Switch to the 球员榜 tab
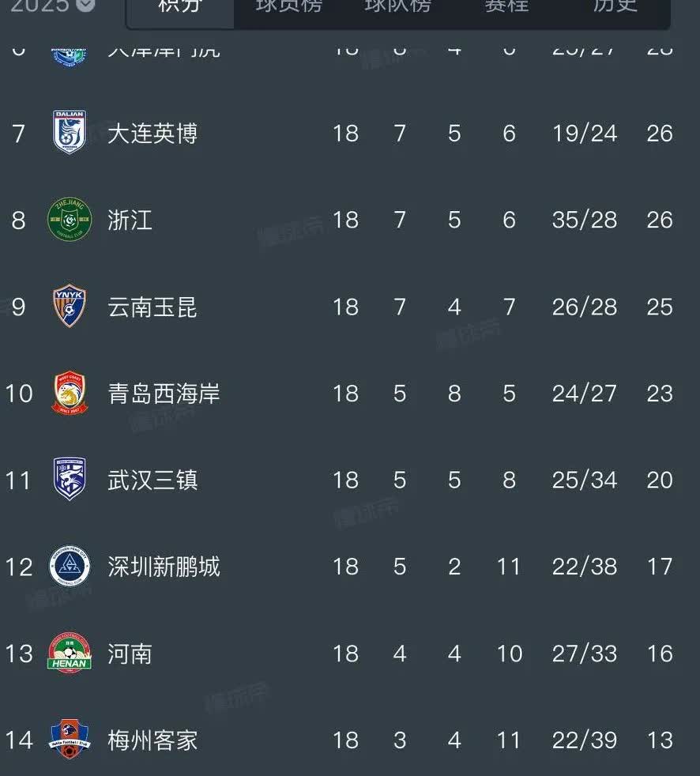Viewport: 700px width, 776px height. click(x=288, y=6)
